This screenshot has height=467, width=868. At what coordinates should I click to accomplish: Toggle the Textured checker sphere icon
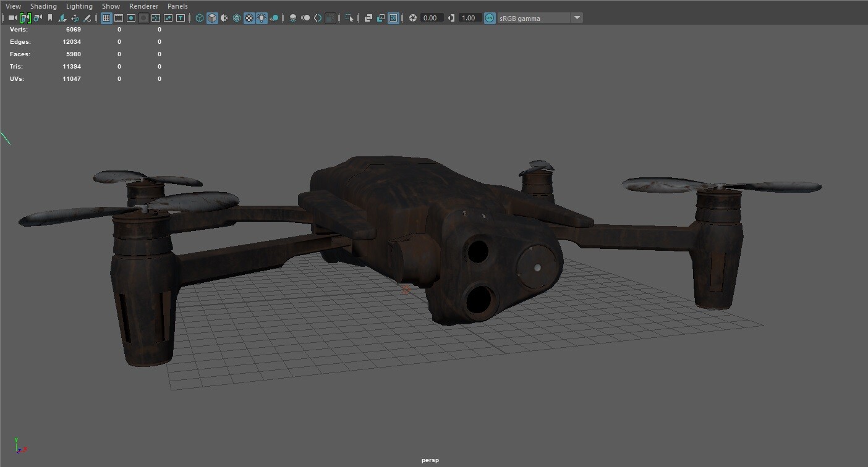click(249, 18)
